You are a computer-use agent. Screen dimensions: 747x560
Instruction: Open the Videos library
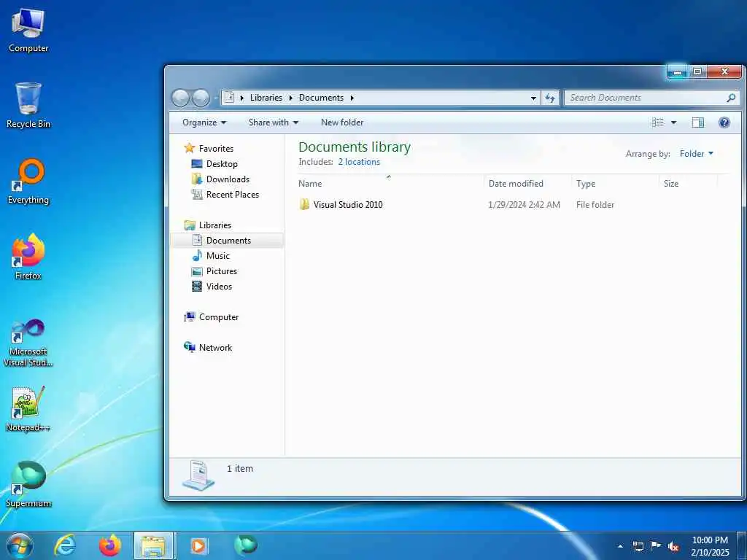212,286
